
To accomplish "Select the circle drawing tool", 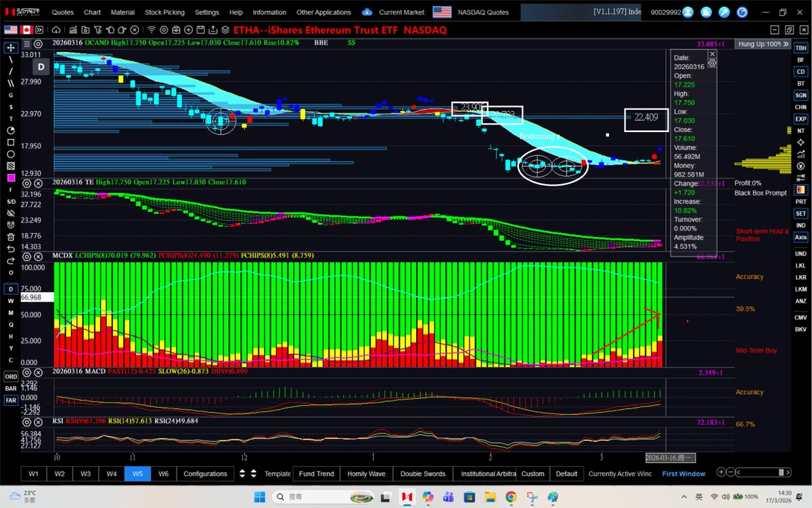I will coord(10,154).
